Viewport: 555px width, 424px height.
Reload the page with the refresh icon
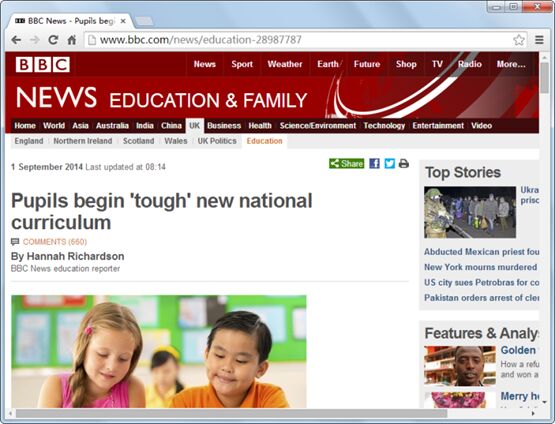point(53,40)
